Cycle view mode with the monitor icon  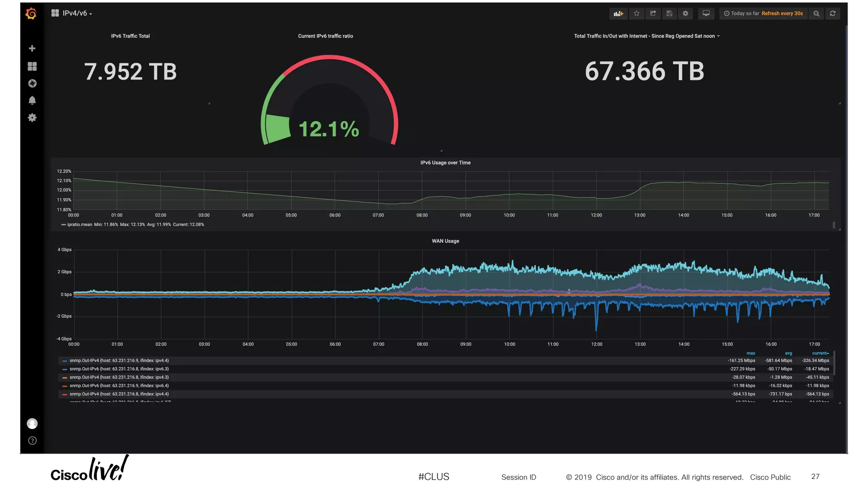coord(706,14)
